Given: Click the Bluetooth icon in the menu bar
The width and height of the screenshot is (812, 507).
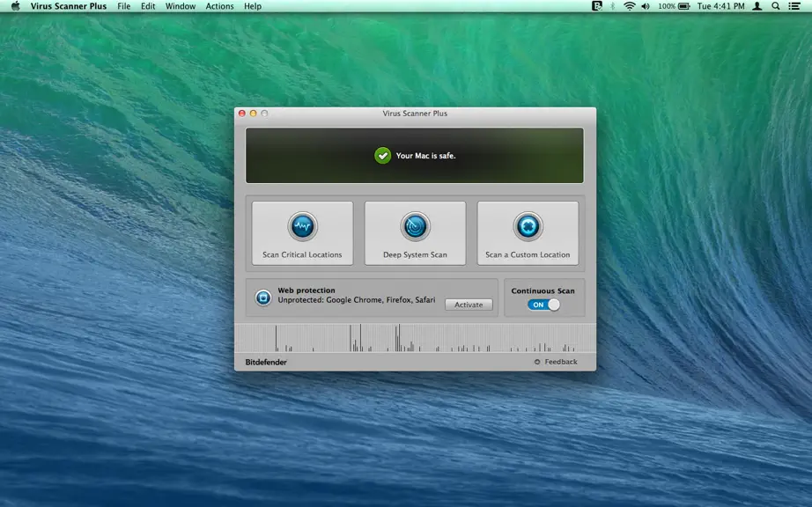Looking at the screenshot, I should pyautogui.click(x=612, y=6).
